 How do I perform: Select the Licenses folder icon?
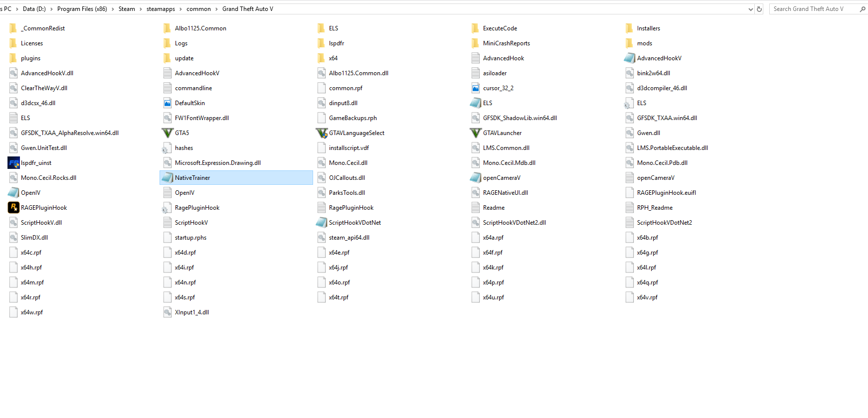pyautogui.click(x=13, y=43)
